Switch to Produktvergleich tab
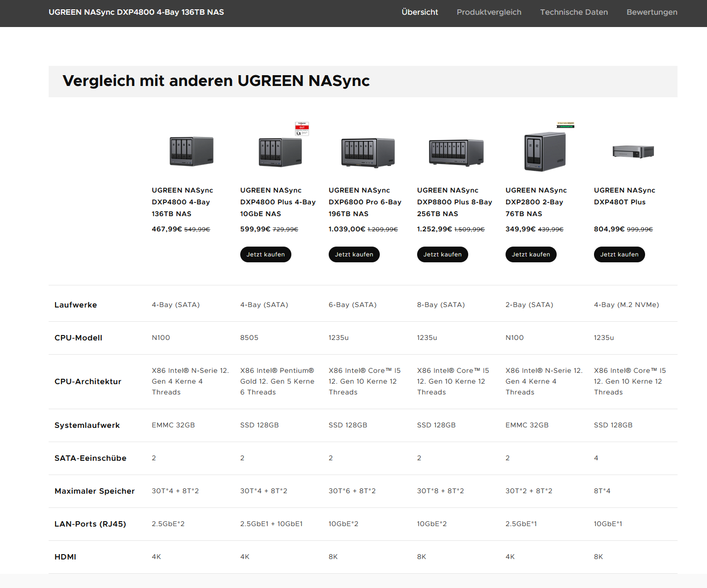Image resolution: width=707 pixels, height=588 pixels. point(489,12)
